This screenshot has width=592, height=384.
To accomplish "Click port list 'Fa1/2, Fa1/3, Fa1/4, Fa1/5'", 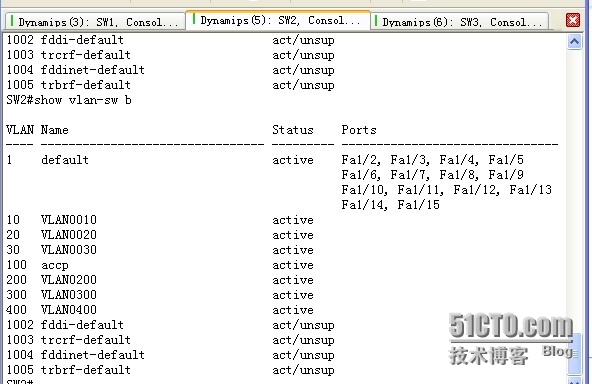I will (433, 160).
